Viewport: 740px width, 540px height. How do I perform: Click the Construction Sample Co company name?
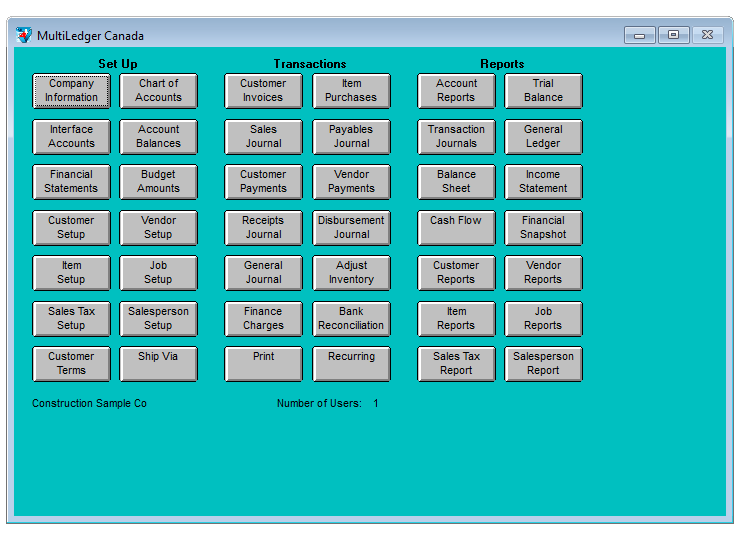[x=89, y=403]
